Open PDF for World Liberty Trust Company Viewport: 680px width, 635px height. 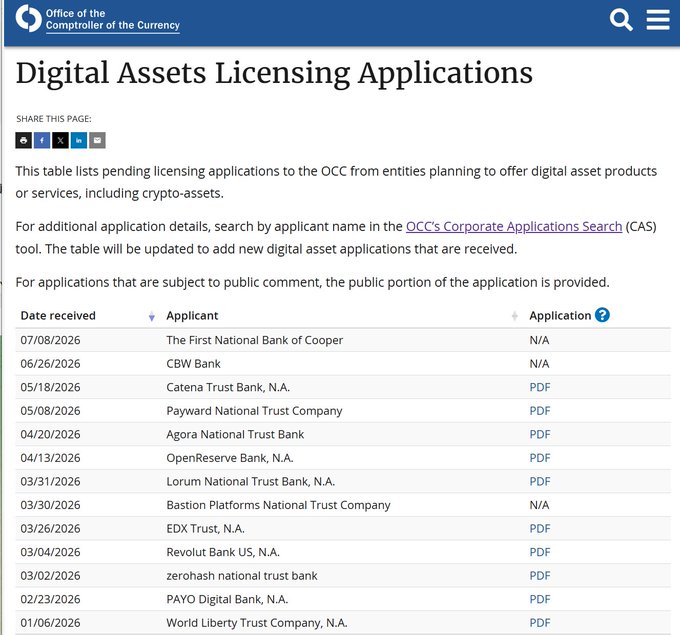[x=539, y=623]
